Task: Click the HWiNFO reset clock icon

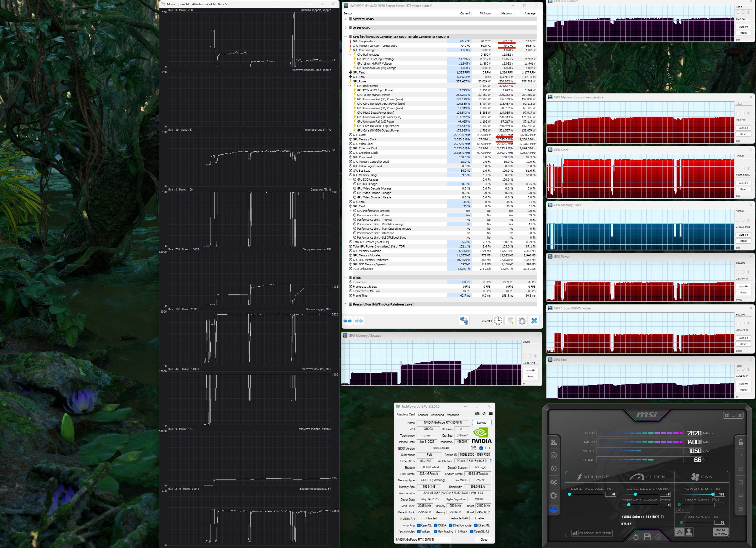Action: pyautogui.click(x=498, y=321)
